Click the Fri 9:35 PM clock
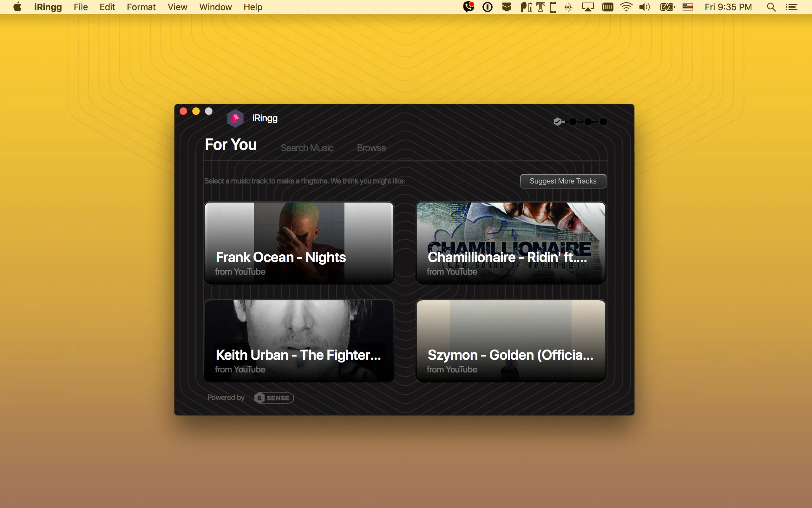Viewport: 812px width, 508px height. pos(728,7)
